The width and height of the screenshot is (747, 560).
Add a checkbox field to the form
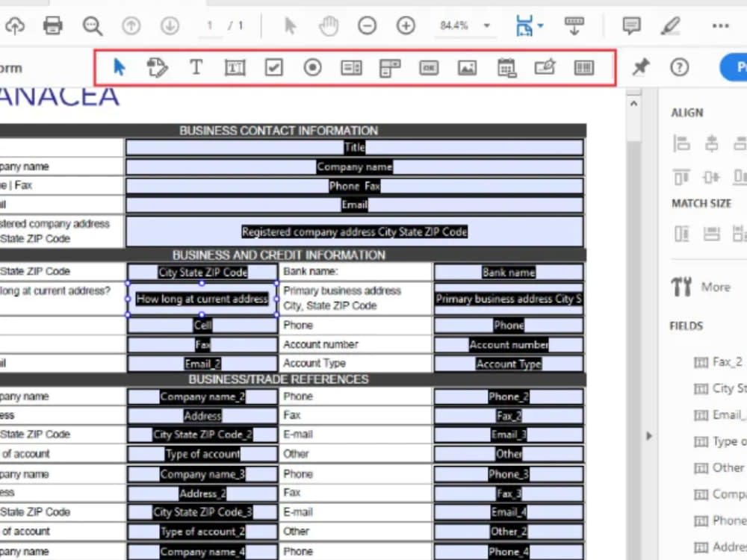click(x=274, y=67)
